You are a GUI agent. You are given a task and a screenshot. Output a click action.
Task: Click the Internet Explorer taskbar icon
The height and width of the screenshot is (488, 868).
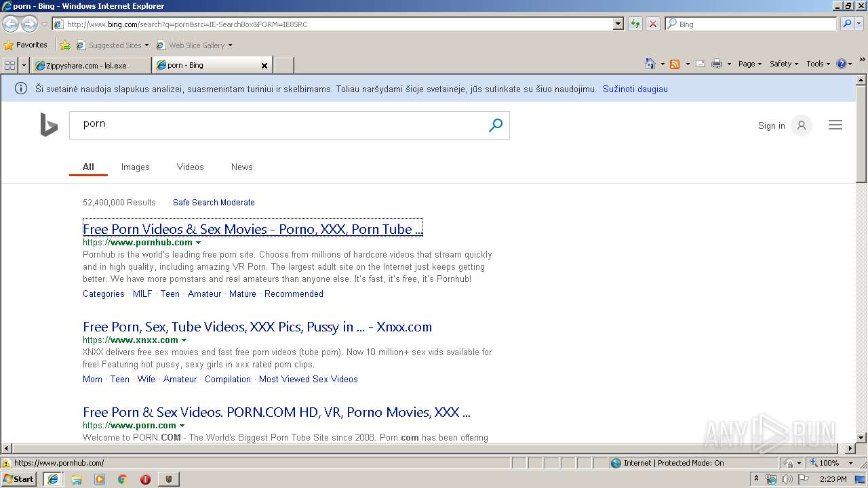point(53,479)
